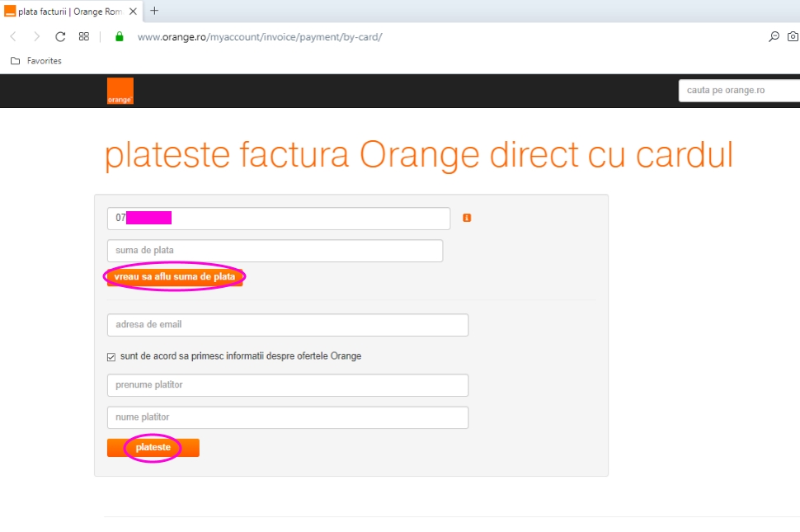Viewport: 800px width, 532px height.
Task: Click the browser forward arrow
Action: 36,36
